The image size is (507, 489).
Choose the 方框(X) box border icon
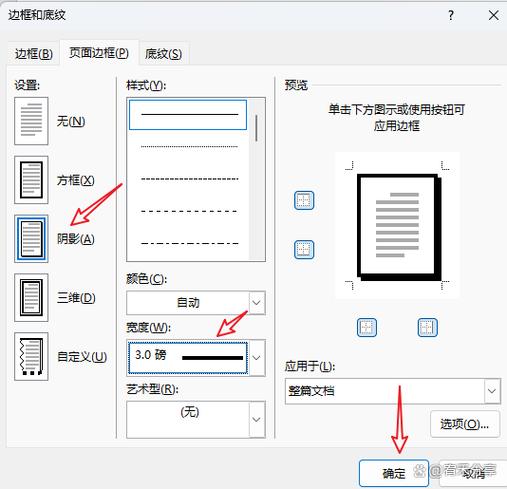[x=31, y=180]
